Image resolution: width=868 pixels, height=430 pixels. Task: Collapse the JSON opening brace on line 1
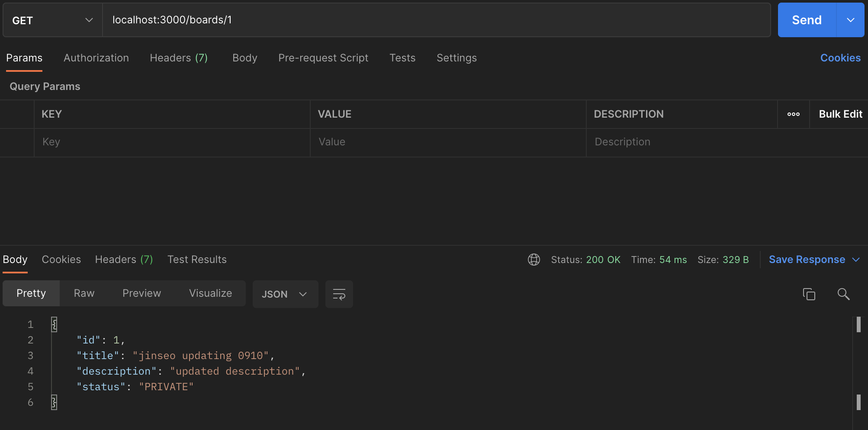(54, 324)
